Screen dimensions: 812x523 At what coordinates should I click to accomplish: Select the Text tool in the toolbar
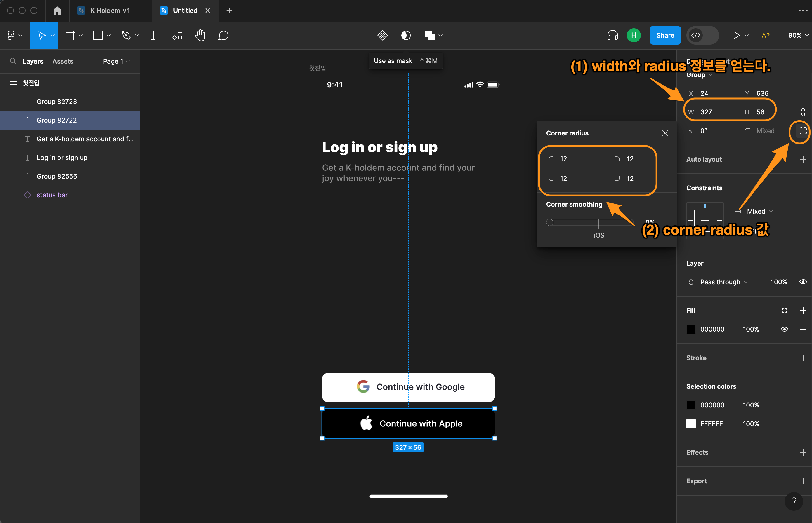pos(153,35)
